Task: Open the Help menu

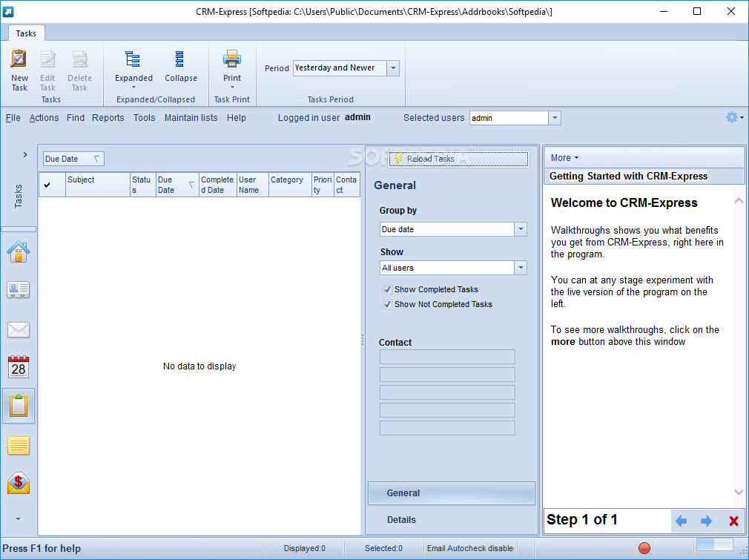Action: (237, 117)
